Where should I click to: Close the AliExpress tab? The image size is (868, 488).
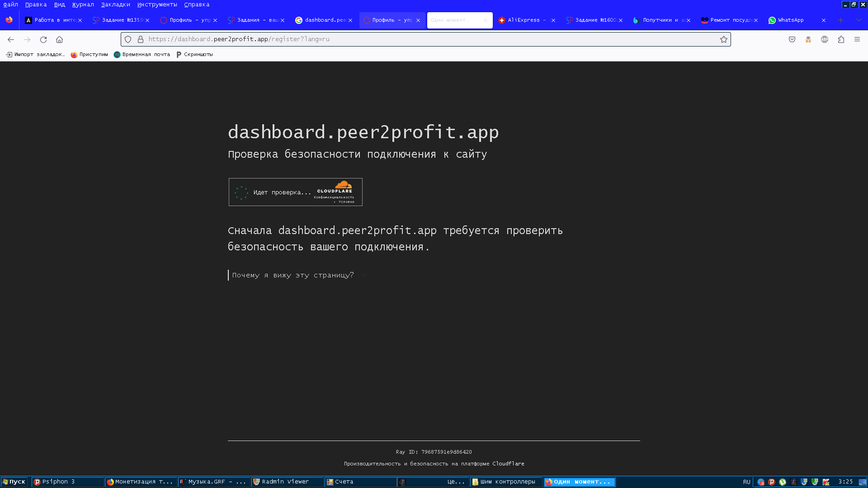(x=553, y=20)
